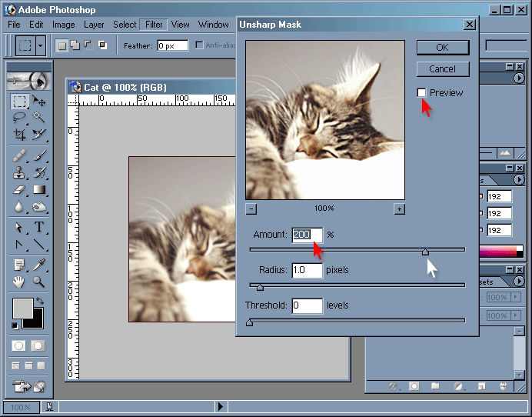Select the Pen tool
Image resolution: width=532 pixels, height=417 pixels.
click(19, 244)
